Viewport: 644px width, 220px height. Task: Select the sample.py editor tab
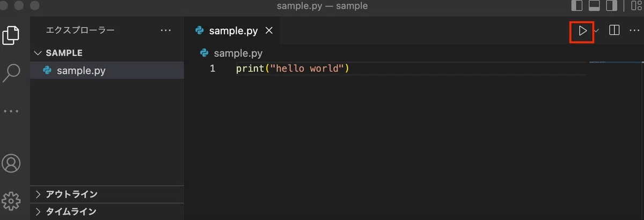click(233, 31)
